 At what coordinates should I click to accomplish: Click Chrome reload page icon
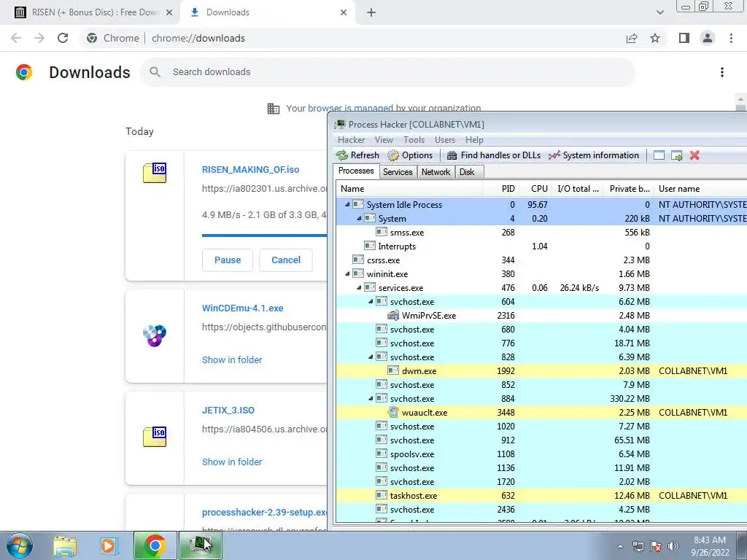click(x=63, y=38)
